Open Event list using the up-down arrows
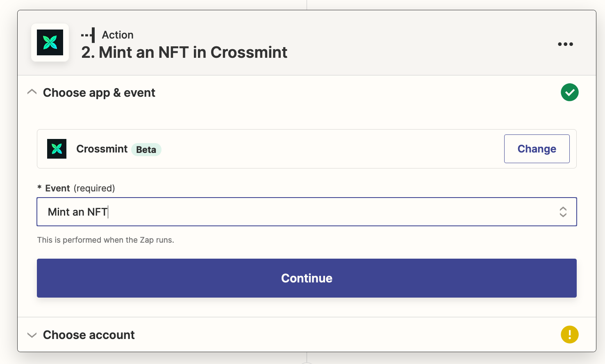Screen dimensions: 605x364 tap(563, 212)
